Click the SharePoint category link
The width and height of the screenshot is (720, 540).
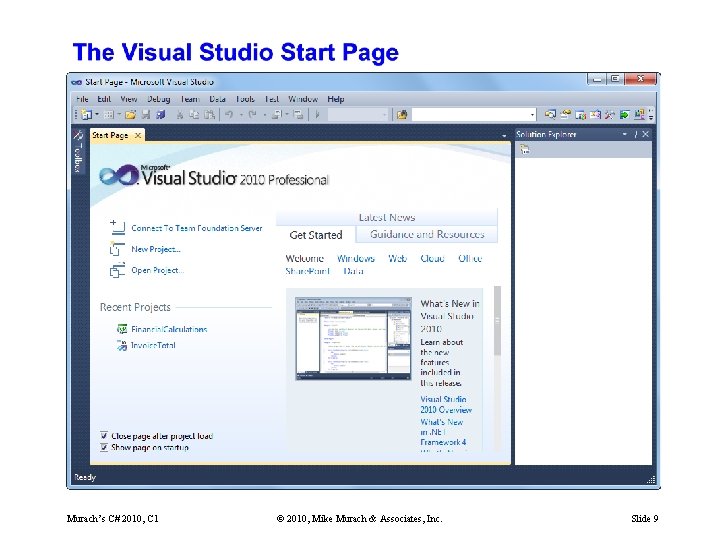point(307,271)
